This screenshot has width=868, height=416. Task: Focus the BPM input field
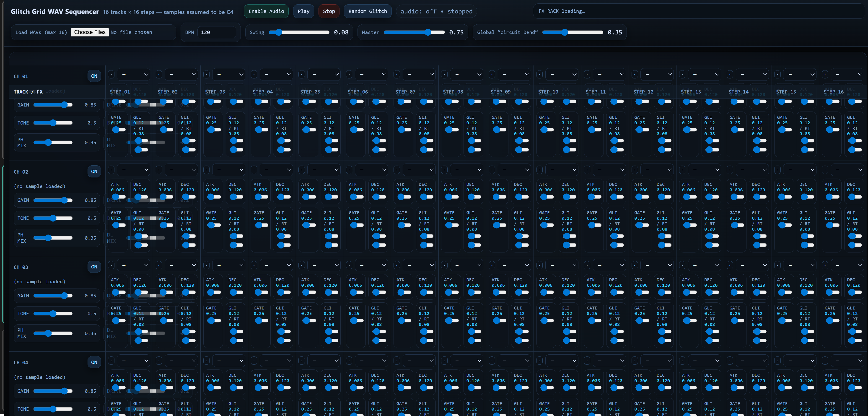[216, 32]
